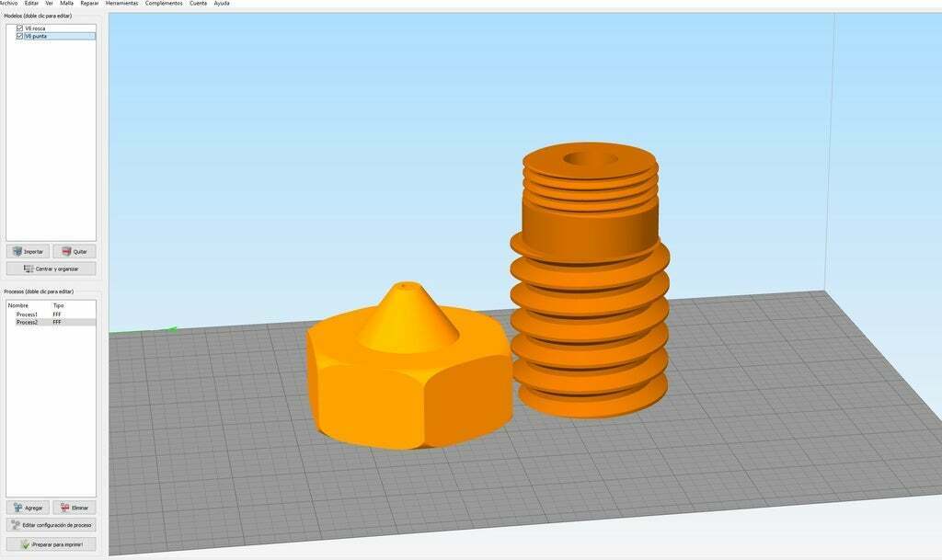Toggle the V6 punta checkbox
The width and height of the screenshot is (942, 560).
(x=20, y=36)
